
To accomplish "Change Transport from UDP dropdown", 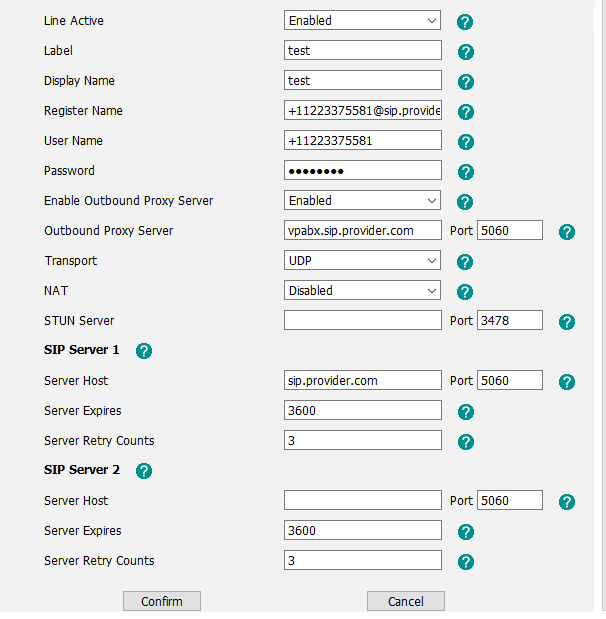I will [362, 260].
